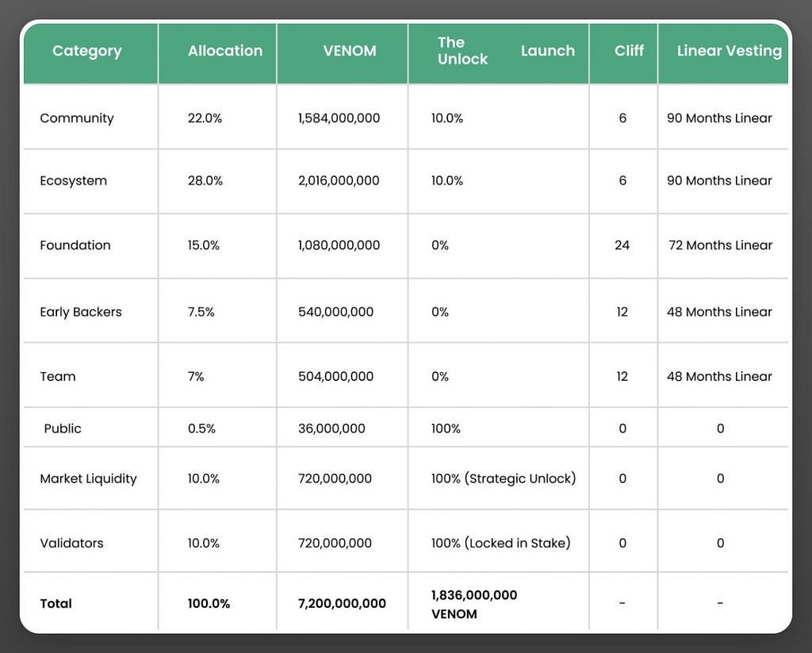Click the Foundation cliff value 24

622,245
